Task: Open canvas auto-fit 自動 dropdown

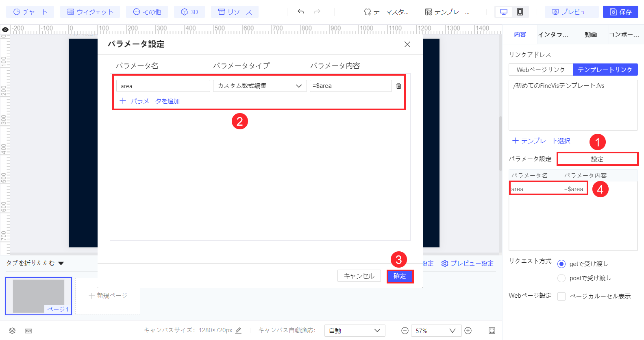Action: point(355,331)
